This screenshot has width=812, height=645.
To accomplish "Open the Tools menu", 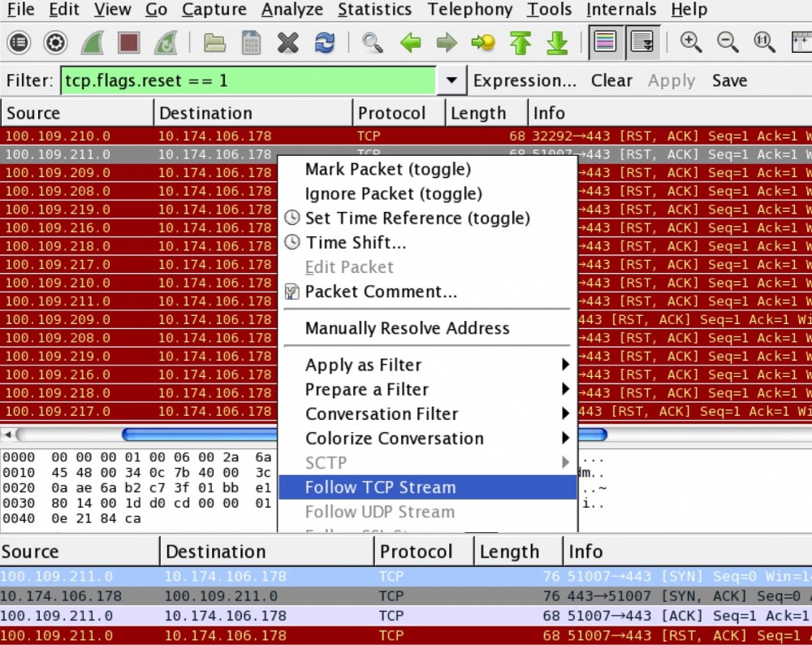I will [x=550, y=9].
